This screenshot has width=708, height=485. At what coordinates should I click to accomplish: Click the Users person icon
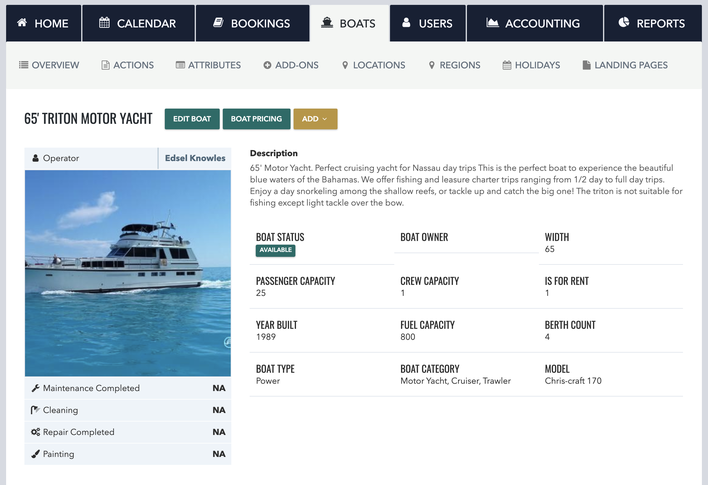[x=406, y=23]
